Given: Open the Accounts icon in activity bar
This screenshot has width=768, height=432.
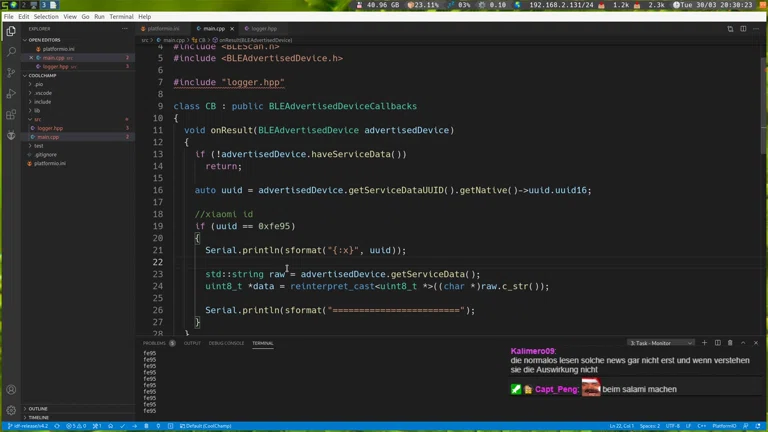Looking at the screenshot, I should coord(11,390).
